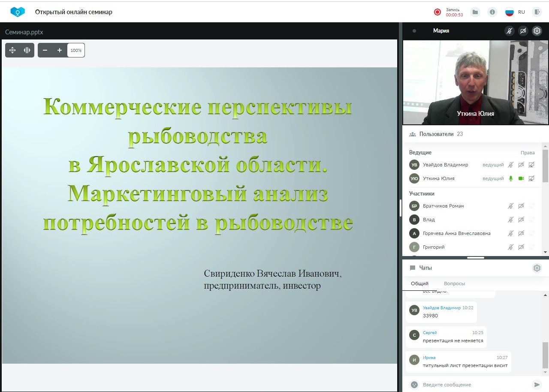Image resolution: width=549 pixels, height=392 pixels.
Task: Open the files folder icon in top bar
Action: (x=475, y=12)
